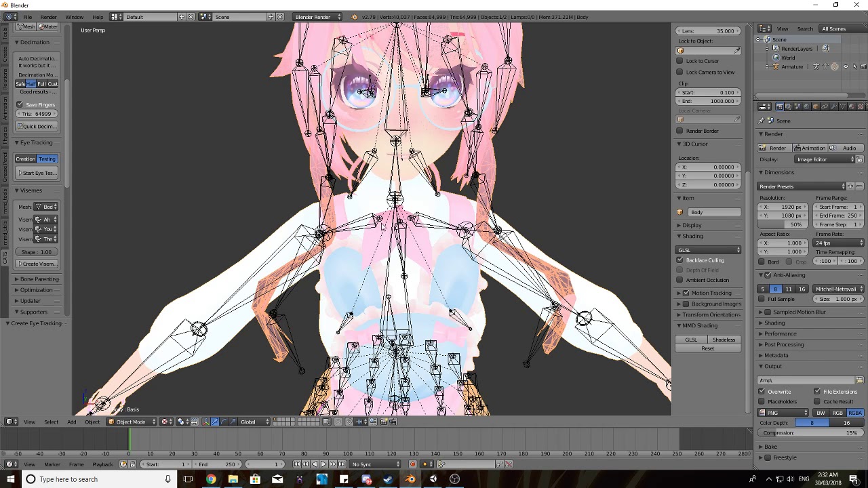
Task: Open the pivot point selector icon
Action: pyautogui.click(x=184, y=422)
